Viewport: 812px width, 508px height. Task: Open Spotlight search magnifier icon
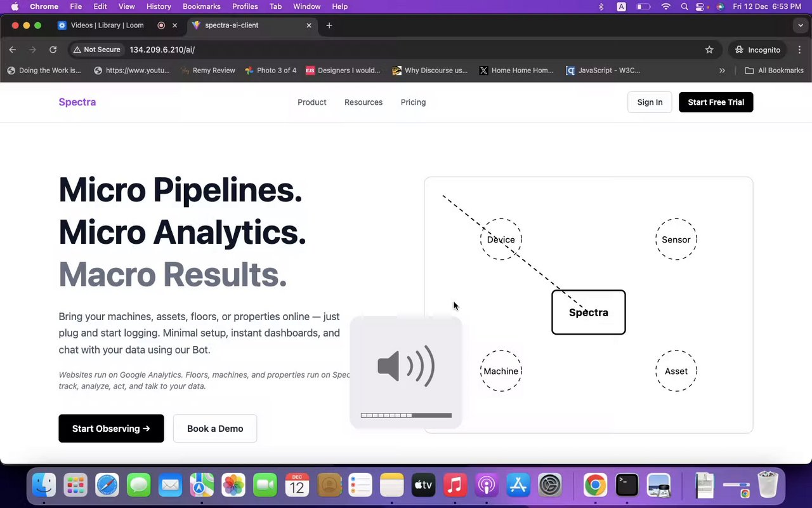click(x=684, y=6)
